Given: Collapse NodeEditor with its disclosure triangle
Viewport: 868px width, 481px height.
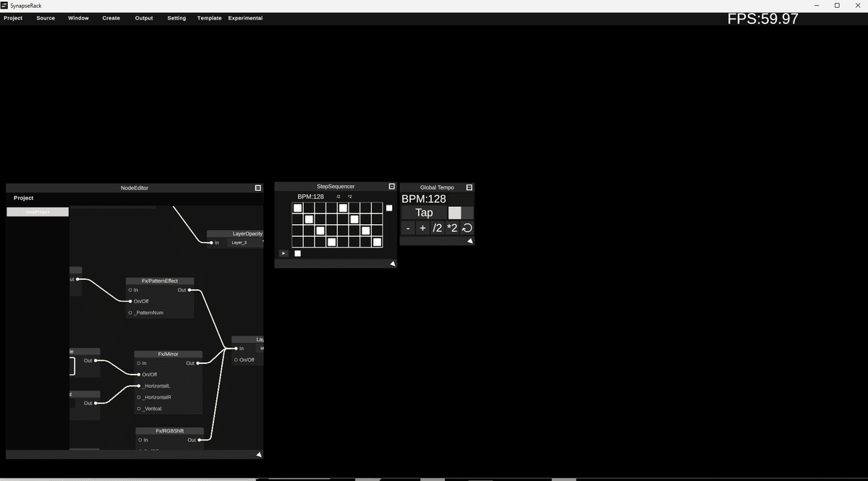Looking at the screenshot, I should 258,454.
